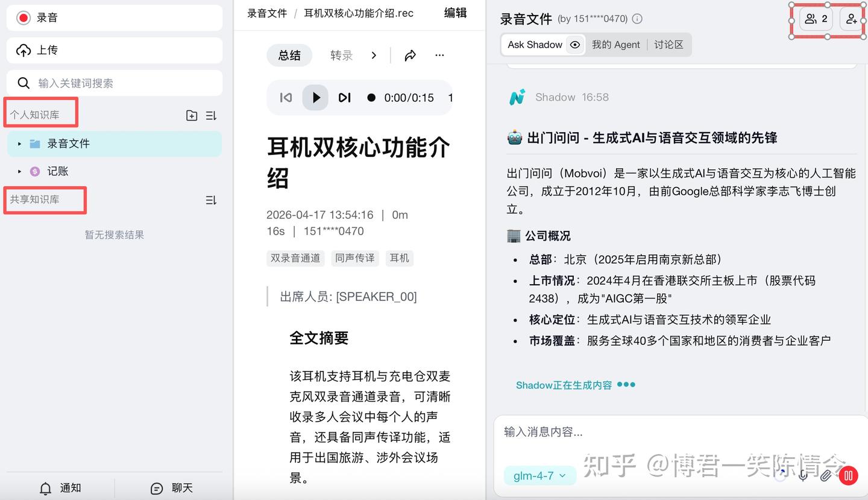Expand the 录音文件 folder triangle
868x500 pixels.
pos(19,144)
